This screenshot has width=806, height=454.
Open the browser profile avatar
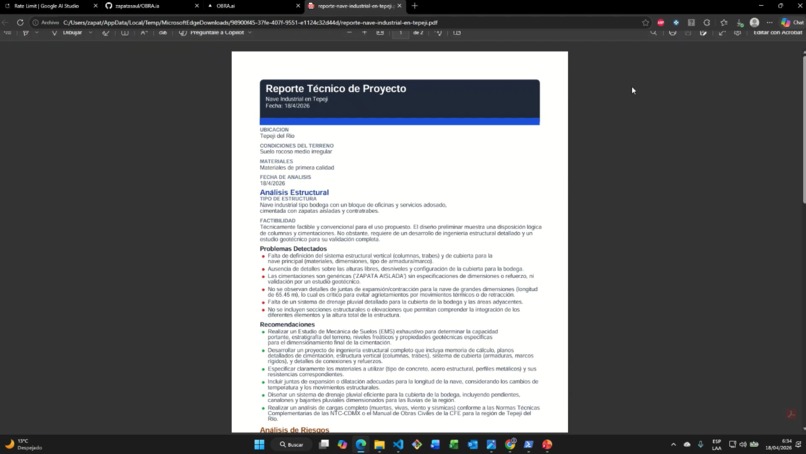point(755,23)
